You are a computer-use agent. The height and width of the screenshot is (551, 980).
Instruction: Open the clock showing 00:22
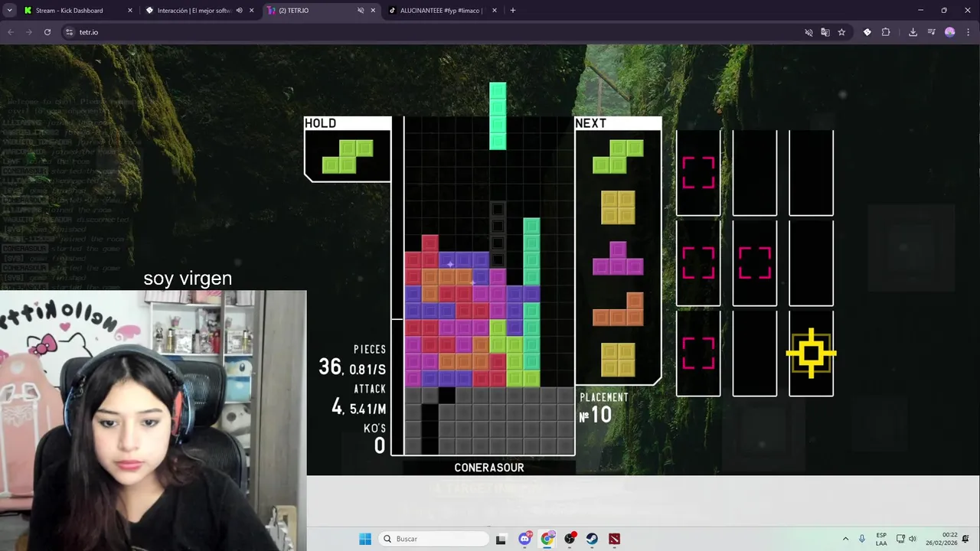pos(941,539)
